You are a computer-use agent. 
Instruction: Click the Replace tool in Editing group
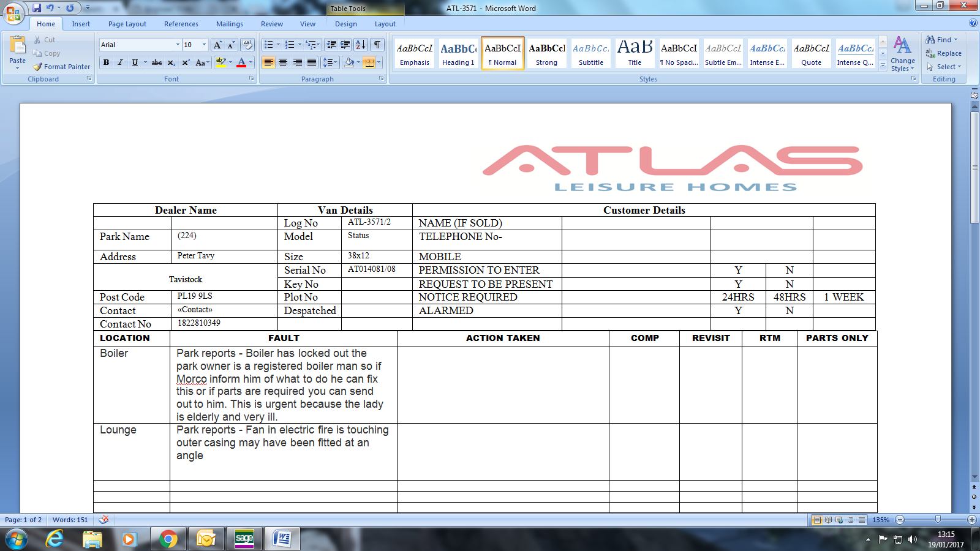[944, 53]
